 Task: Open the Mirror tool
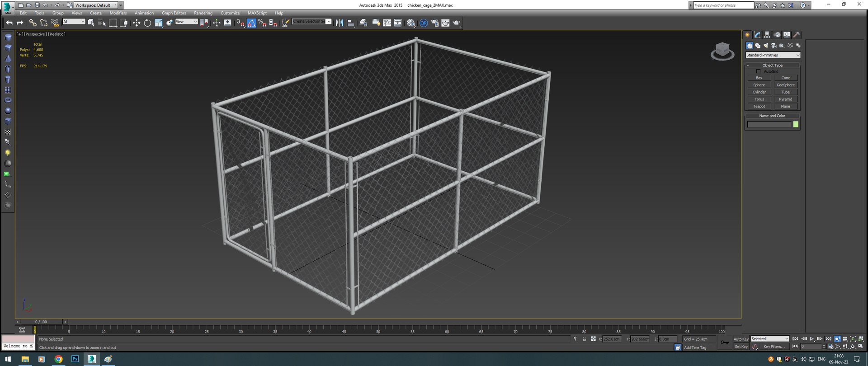[340, 23]
